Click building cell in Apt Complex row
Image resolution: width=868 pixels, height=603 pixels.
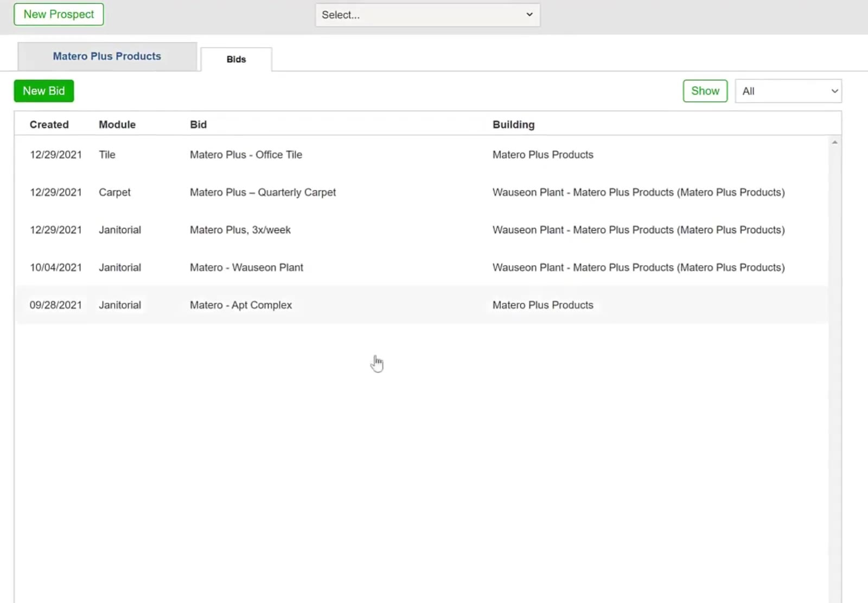click(543, 305)
